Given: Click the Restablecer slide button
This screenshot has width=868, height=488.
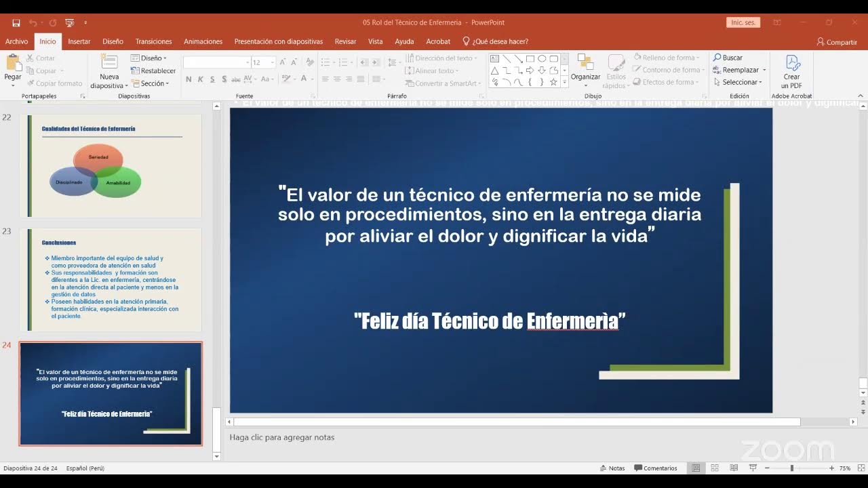Looking at the screenshot, I should click(x=153, y=70).
